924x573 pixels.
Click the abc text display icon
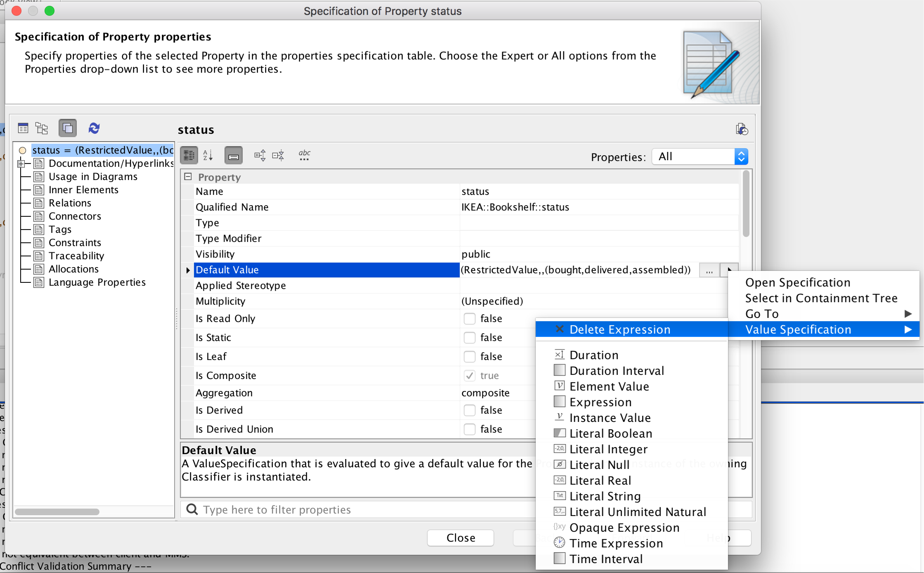click(305, 155)
